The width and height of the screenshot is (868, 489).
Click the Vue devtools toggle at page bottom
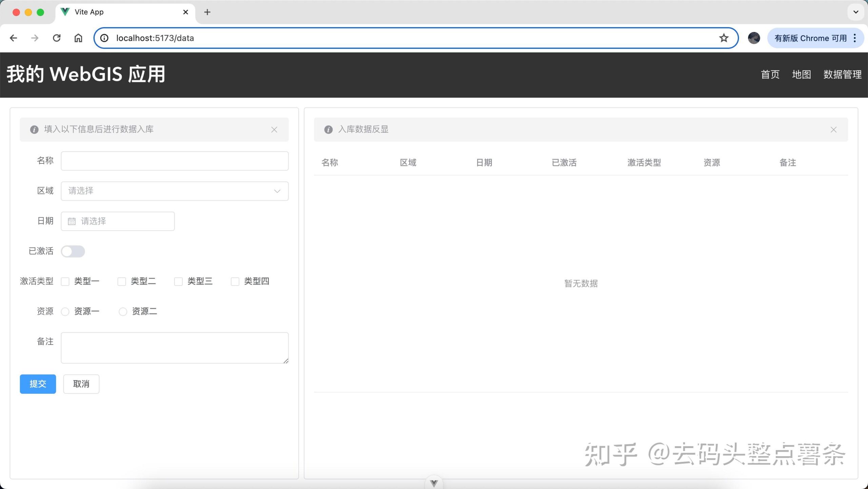click(434, 483)
